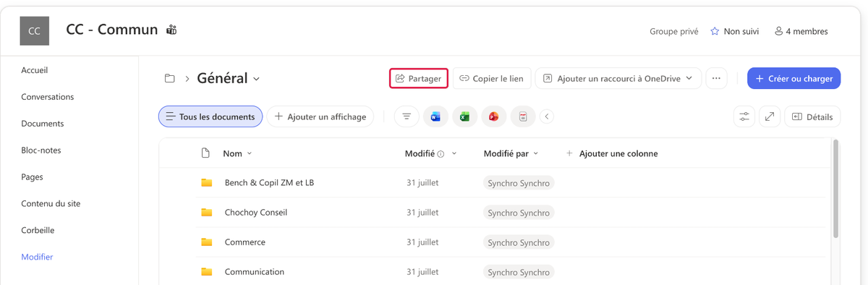Go to Accueil in sidebar
The height and width of the screenshot is (285, 868).
[35, 70]
